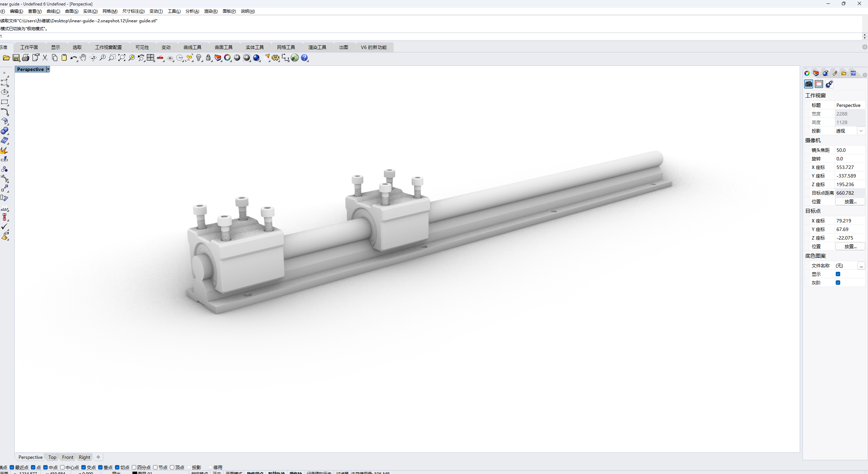Click 放置... button under 摄像机

click(x=850, y=202)
